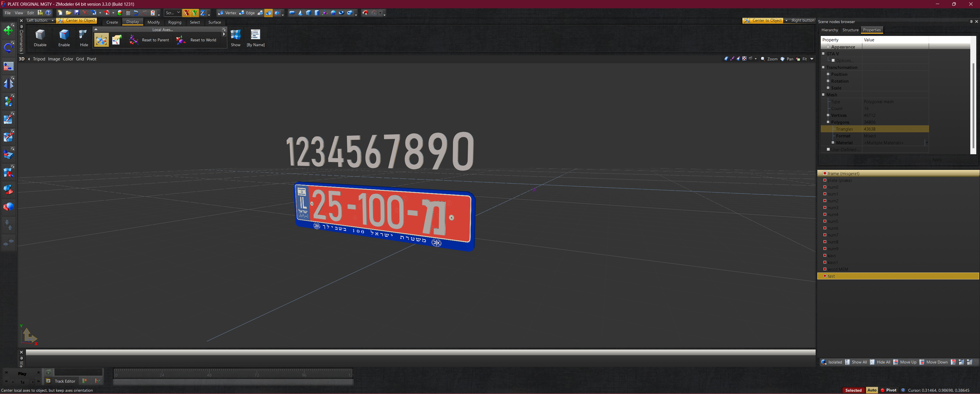Collapse the Mesh property group
The width and height of the screenshot is (980, 394).
(823, 95)
